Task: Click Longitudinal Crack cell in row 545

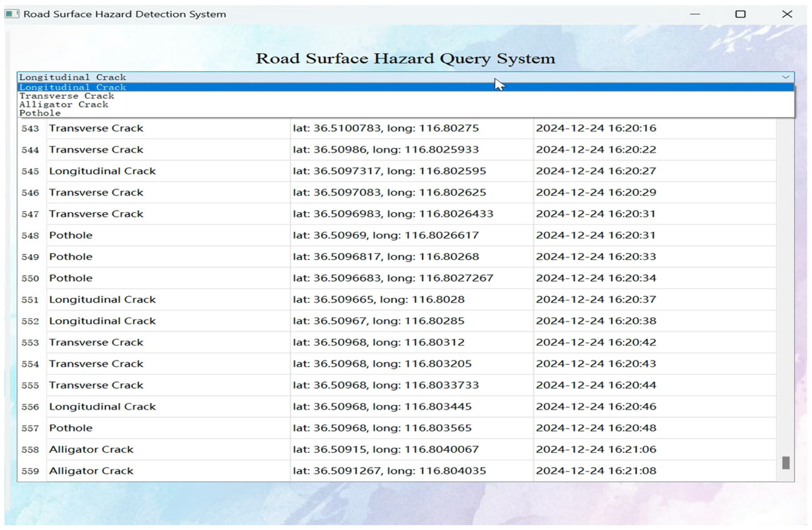Action: coord(169,171)
